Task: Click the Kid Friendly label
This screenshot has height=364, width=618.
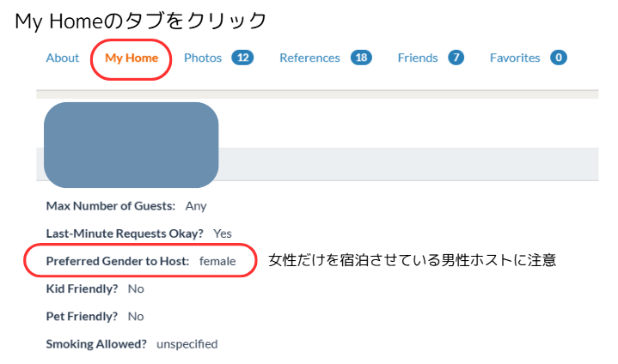Action: pos(82,288)
